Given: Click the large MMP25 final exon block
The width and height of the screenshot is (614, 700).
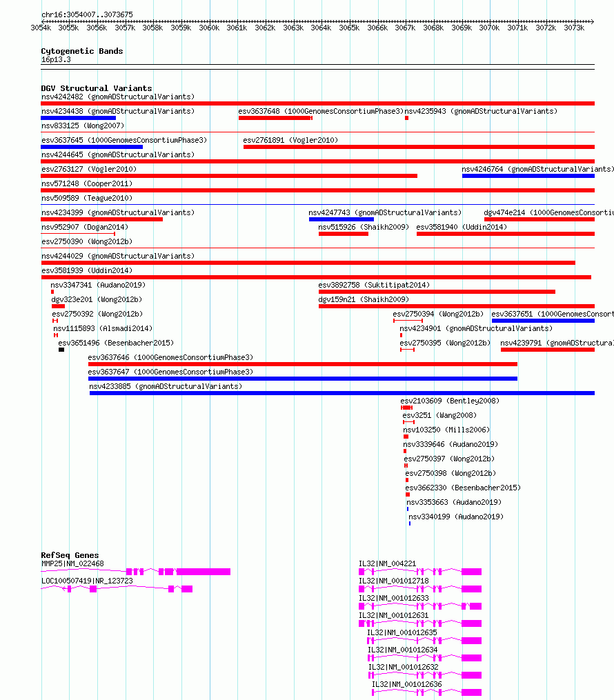Looking at the screenshot, I should pos(204,572).
